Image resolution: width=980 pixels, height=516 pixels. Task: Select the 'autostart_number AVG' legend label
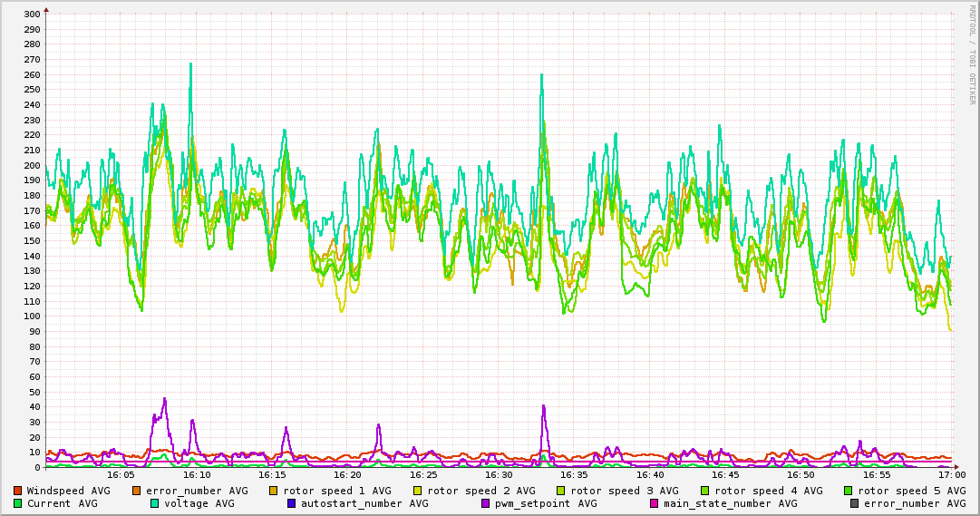(x=364, y=504)
